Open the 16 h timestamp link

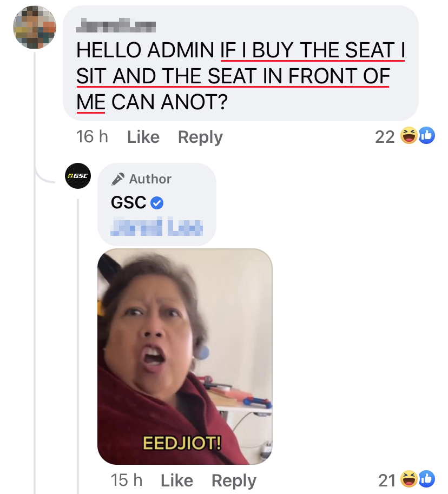click(92, 137)
